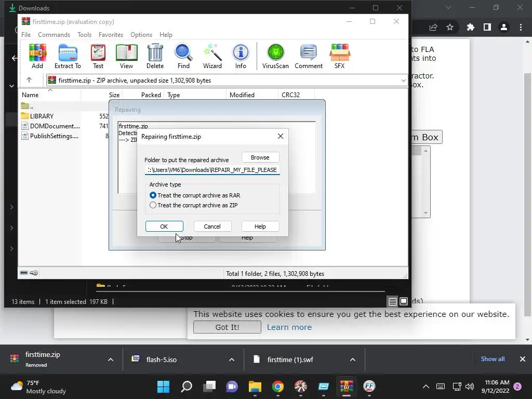The width and height of the screenshot is (532, 399).
Task: Sort list by Name column header
Action: pos(30,95)
